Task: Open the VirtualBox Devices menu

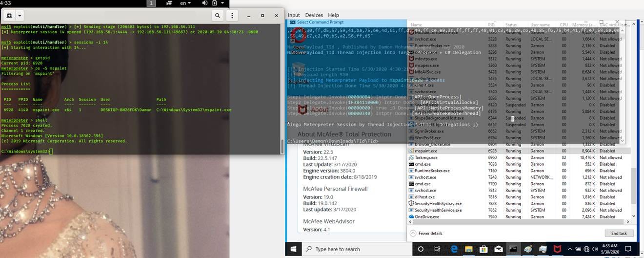Action: (x=314, y=15)
